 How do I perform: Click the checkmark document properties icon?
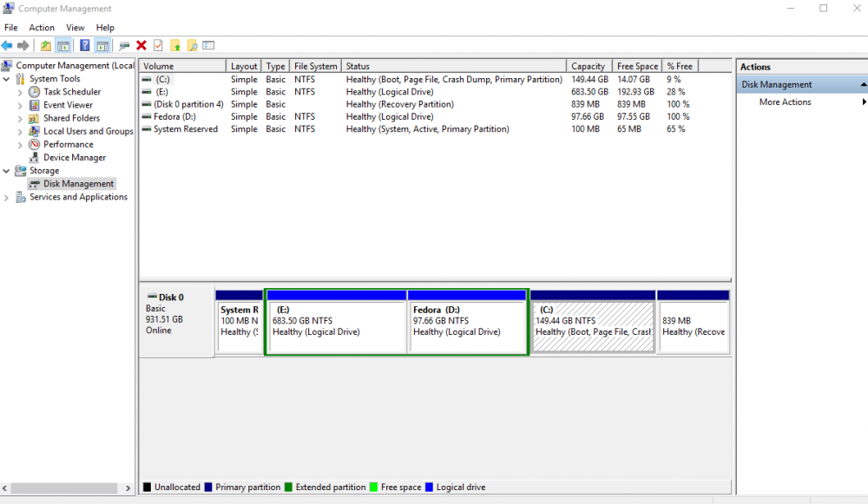tap(158, 45)
